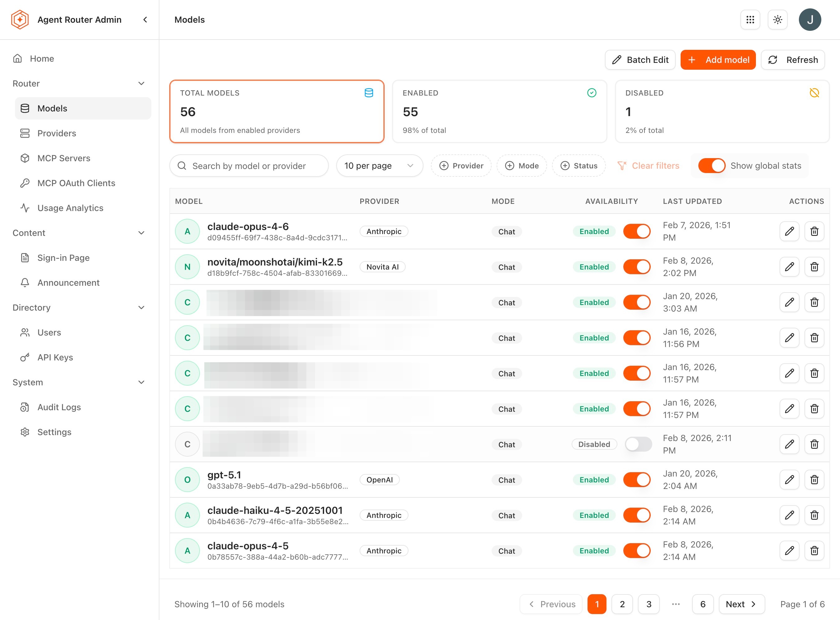The image size is (840, 620).
Task: Open the Settings page
Action: point(83,432)
